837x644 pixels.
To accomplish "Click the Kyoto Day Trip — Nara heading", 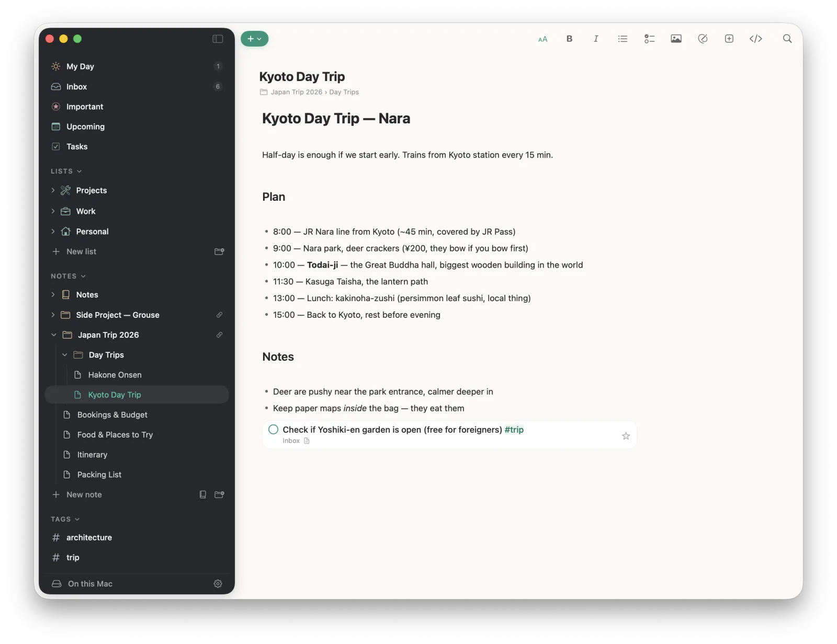I will (336, 119).
